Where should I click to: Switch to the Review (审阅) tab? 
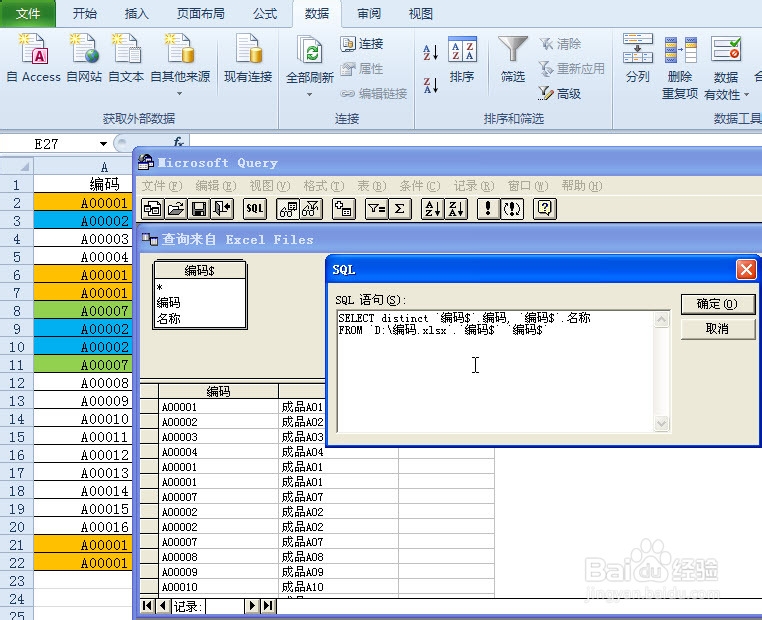(x=369, y=14)
